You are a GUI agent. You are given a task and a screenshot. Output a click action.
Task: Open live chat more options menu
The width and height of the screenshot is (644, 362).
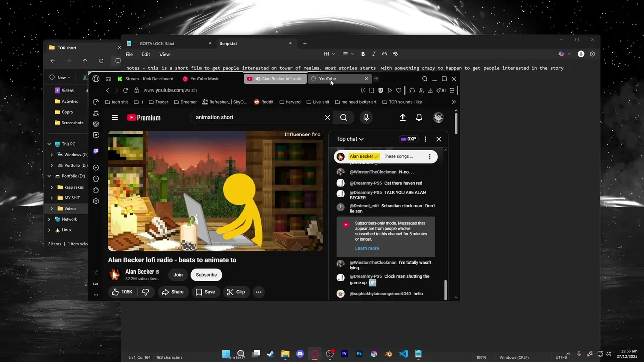coord(425,139)
